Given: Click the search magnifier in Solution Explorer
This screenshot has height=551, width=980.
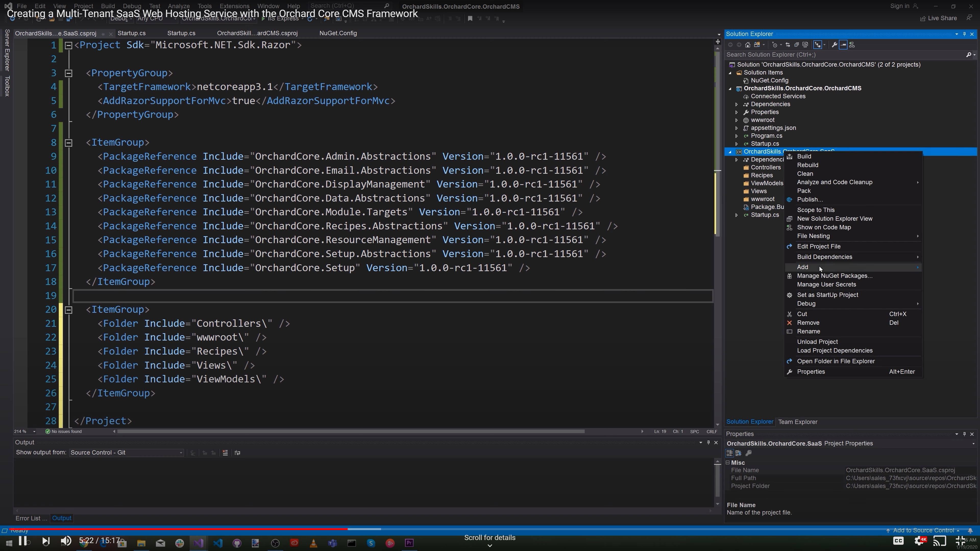Looking at the screenshot, I should coord(969,55).
